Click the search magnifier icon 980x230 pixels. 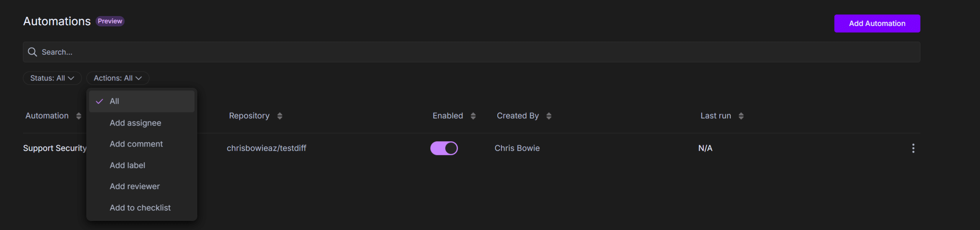[x=33, y=52]
